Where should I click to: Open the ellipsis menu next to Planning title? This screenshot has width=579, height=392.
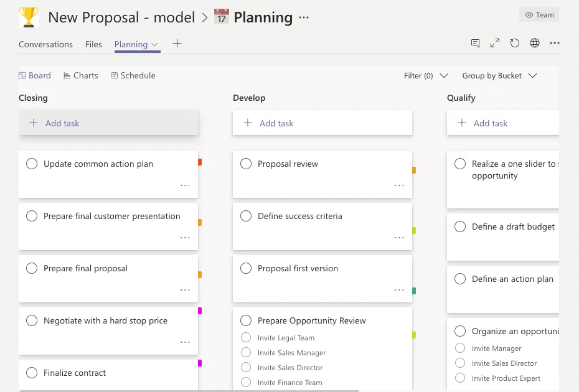304,17
